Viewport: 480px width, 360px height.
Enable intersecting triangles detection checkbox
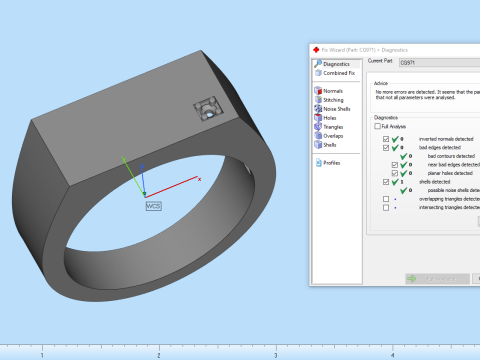point(386,208)
